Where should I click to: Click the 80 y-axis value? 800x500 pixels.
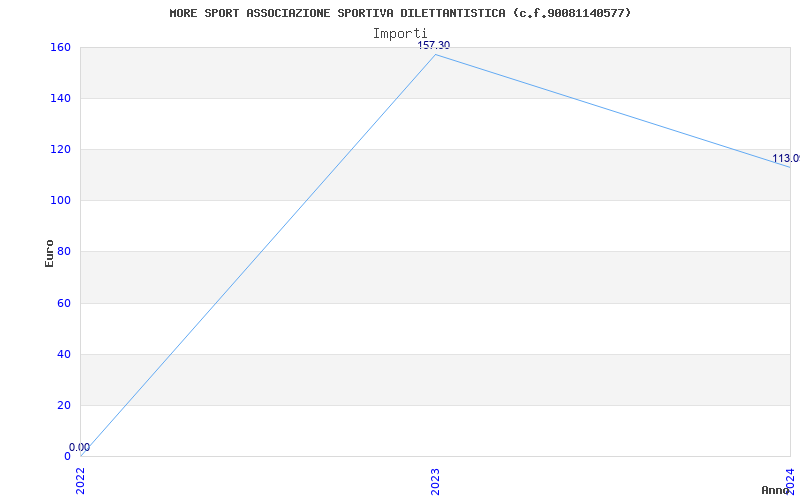64,252
